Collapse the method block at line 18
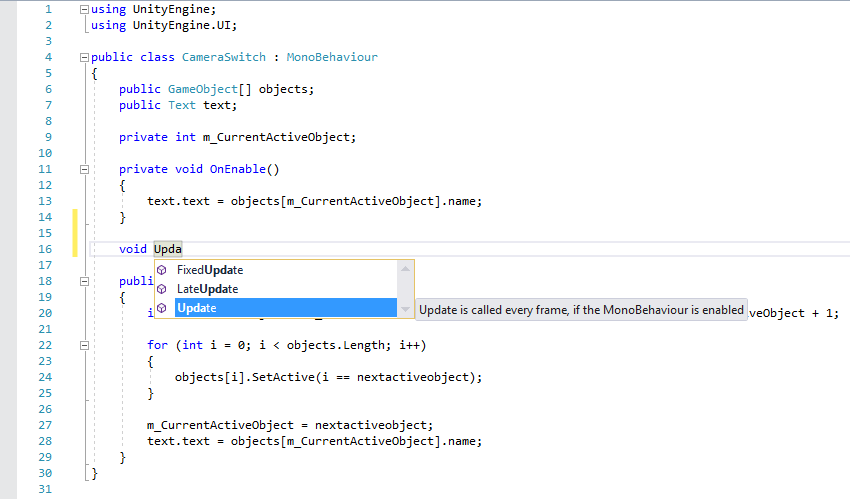The width and height of the screenshot is (850, 499). 84,281
